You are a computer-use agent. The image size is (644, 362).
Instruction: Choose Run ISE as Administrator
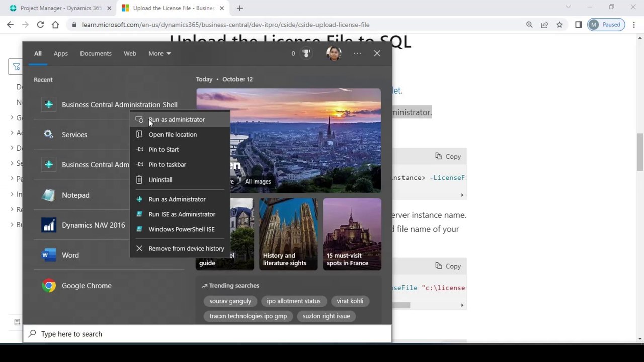pos(180,214)
